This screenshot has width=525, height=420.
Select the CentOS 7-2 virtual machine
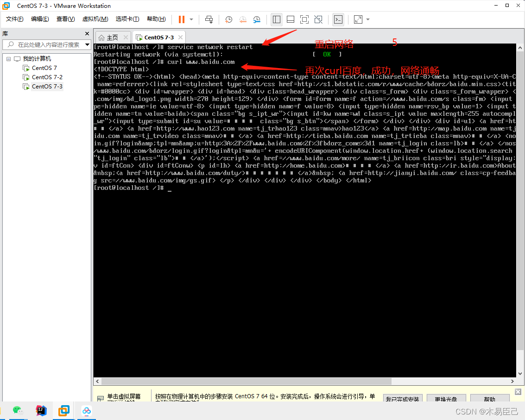pos(47,77)
